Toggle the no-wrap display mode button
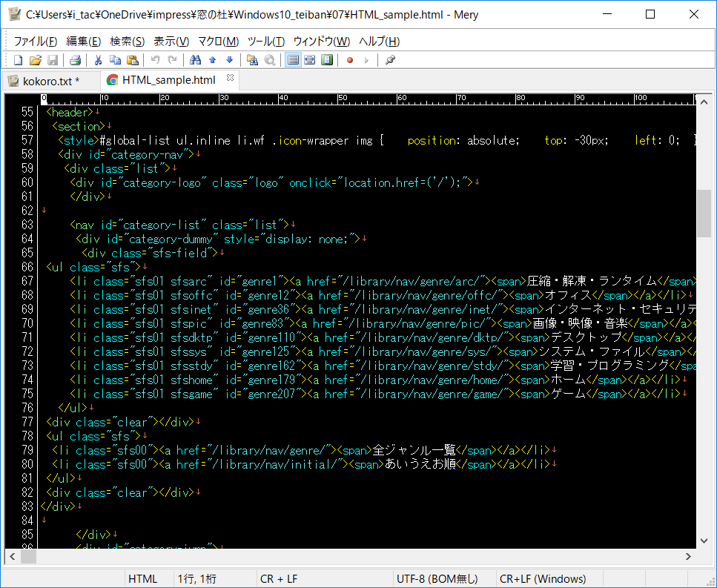This screenshot has height=588, width=717. [x=293, y=60]
